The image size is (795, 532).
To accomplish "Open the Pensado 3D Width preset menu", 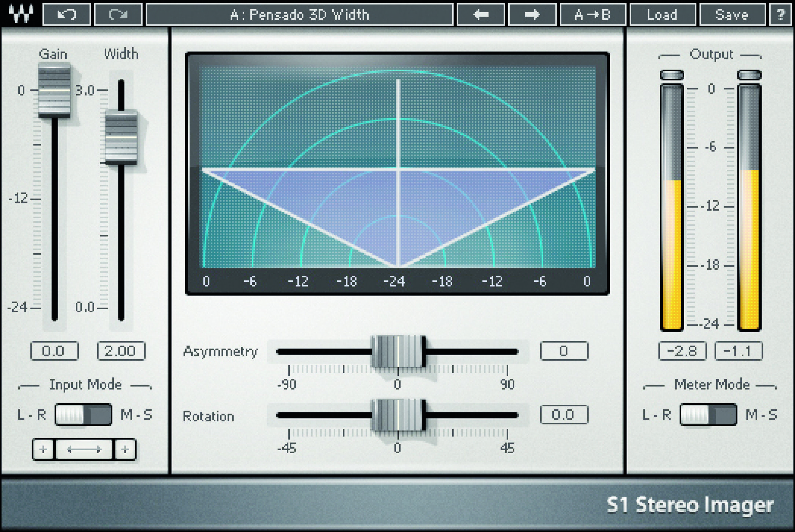I will [299, 15].
